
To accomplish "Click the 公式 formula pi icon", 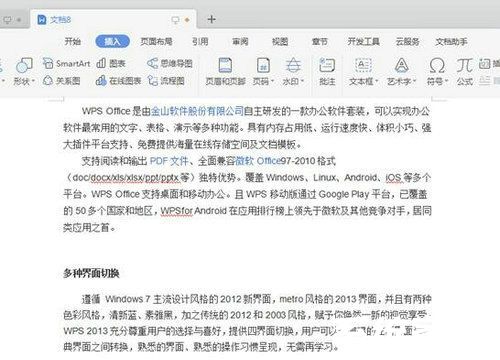I will click(x=465, y=71).
